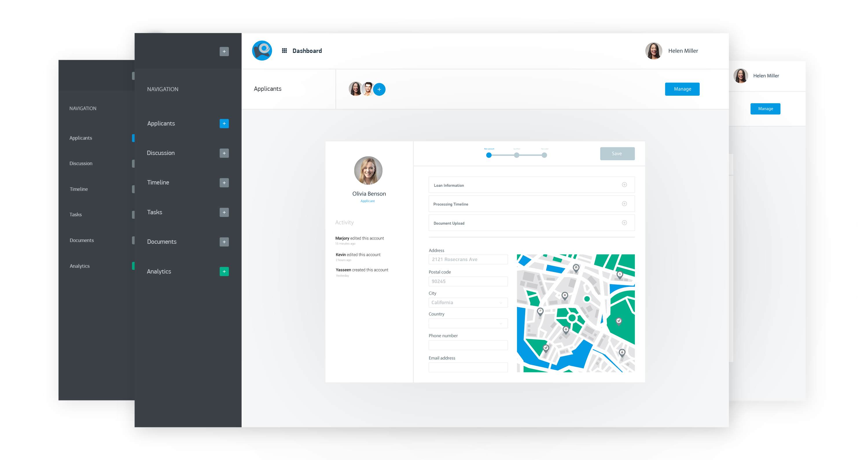Click "Kevin edited this account" activity entry
The height and width of the screenshot is (460, 868).
358,255
